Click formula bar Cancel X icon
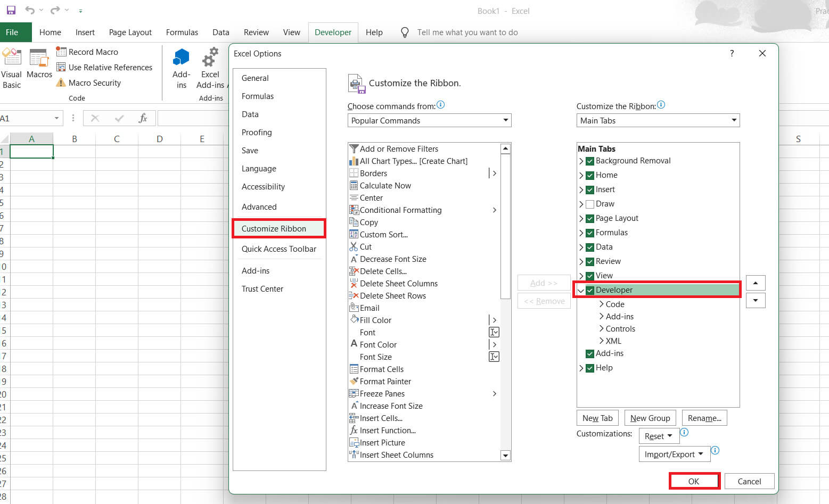This screenshot has width=829, height=504. click(95, 118)
